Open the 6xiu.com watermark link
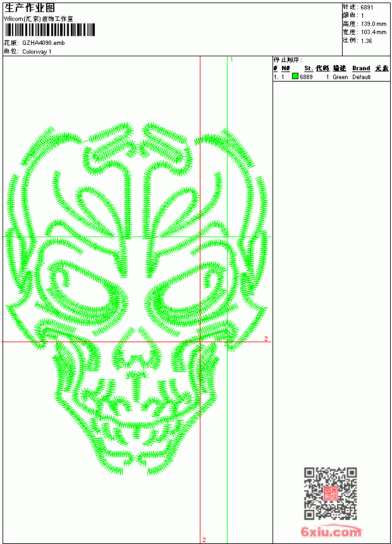The width and height of the screenshot is (392, 544). pyautogui.click(x=331, y=531)
